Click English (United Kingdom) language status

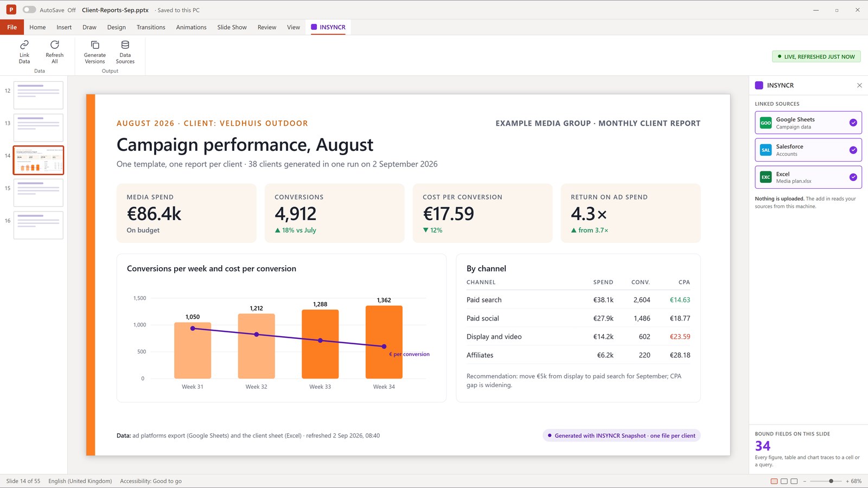click(x=80, y=481)
